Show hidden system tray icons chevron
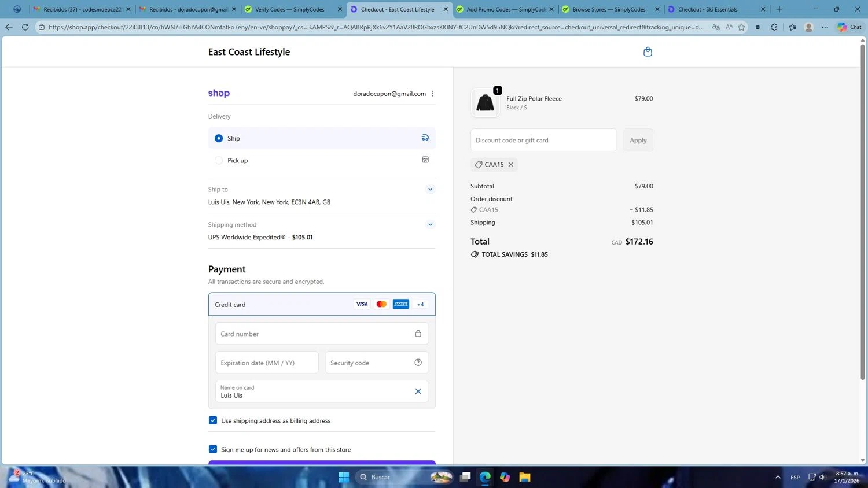 click(778, 477)
